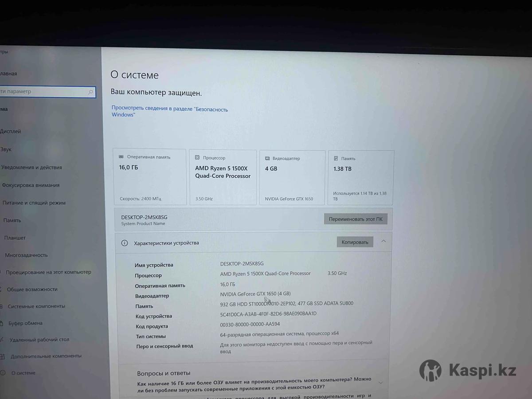Click the Перо и сенсорный ввод label
532x399 pixels.
(x=164, y=346)
